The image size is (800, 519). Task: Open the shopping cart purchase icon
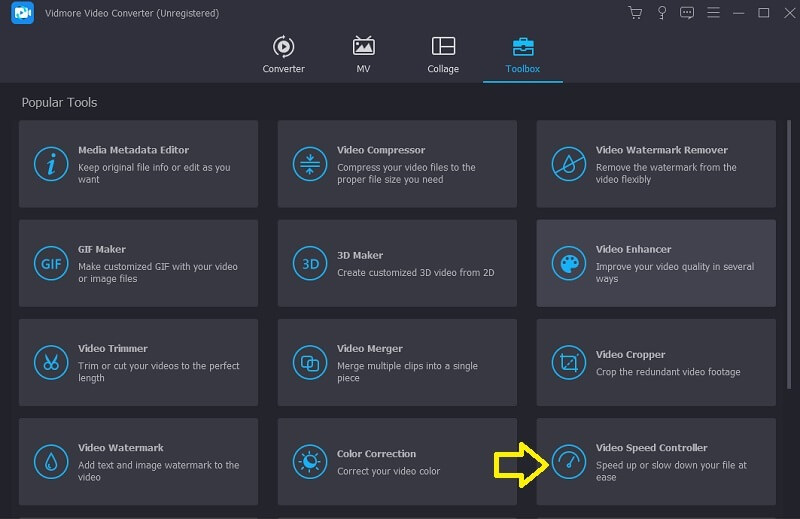635,13
